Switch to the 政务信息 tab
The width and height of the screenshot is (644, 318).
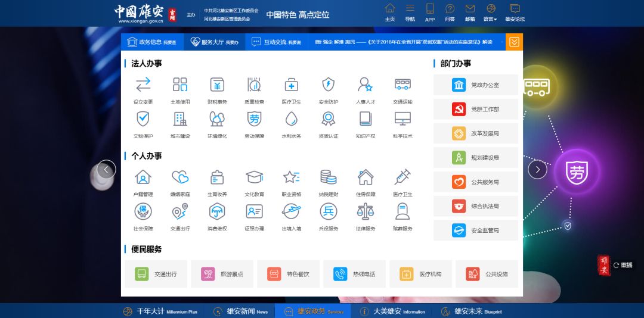152,42
